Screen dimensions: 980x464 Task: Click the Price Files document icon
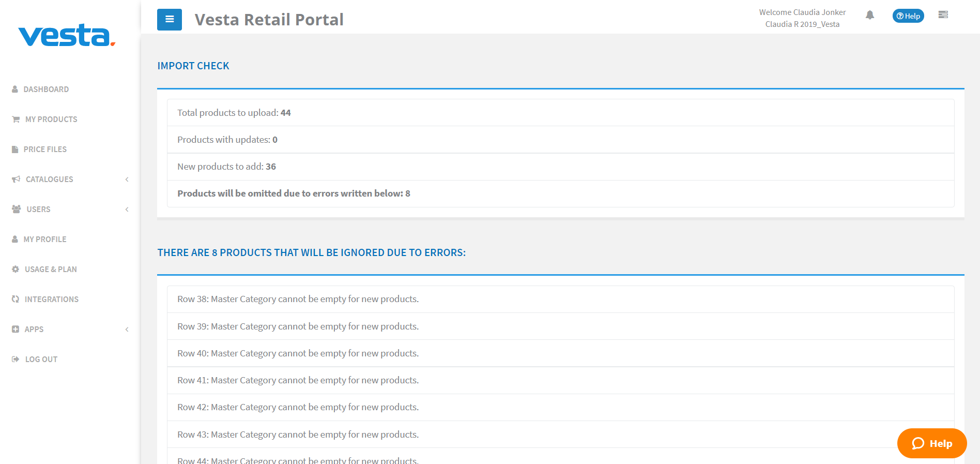pyautogui.click(x=15, y=149)
